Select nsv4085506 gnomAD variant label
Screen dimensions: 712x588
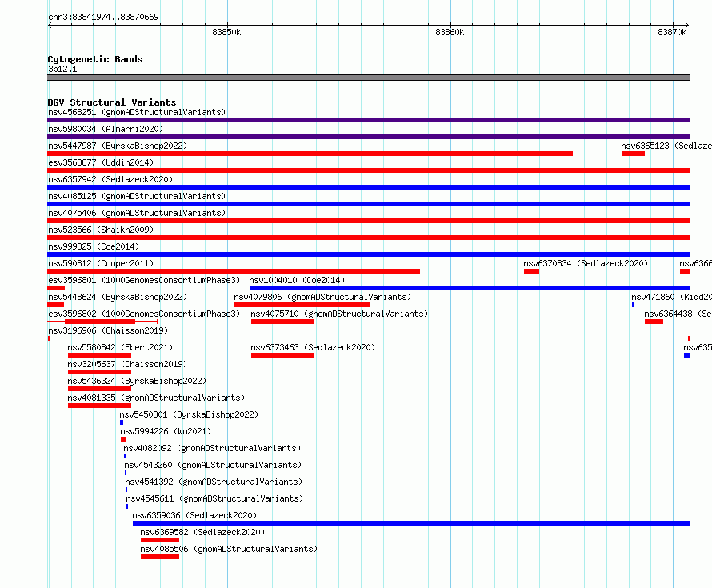[x=229, y=549]
